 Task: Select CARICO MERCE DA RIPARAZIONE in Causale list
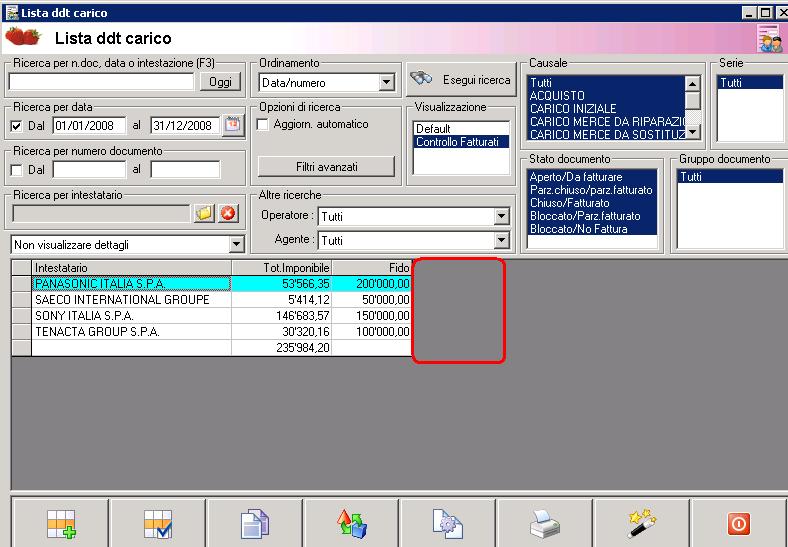coord(606,122)
